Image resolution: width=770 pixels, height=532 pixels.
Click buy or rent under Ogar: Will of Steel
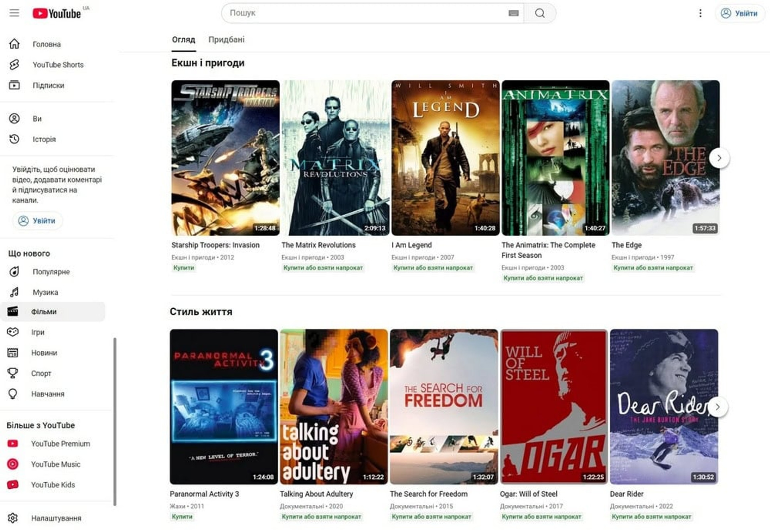(x=541, y=516)
